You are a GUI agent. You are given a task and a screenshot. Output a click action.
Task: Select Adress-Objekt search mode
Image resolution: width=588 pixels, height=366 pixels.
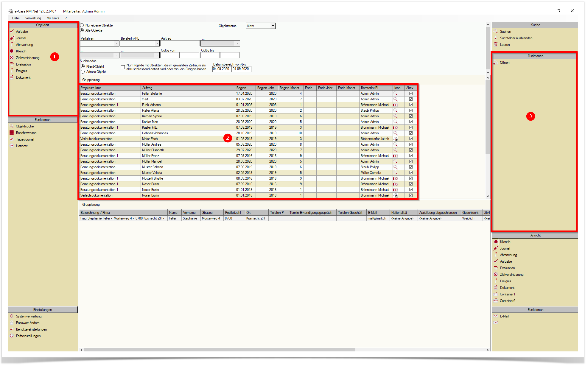click(x=83, y=72)
